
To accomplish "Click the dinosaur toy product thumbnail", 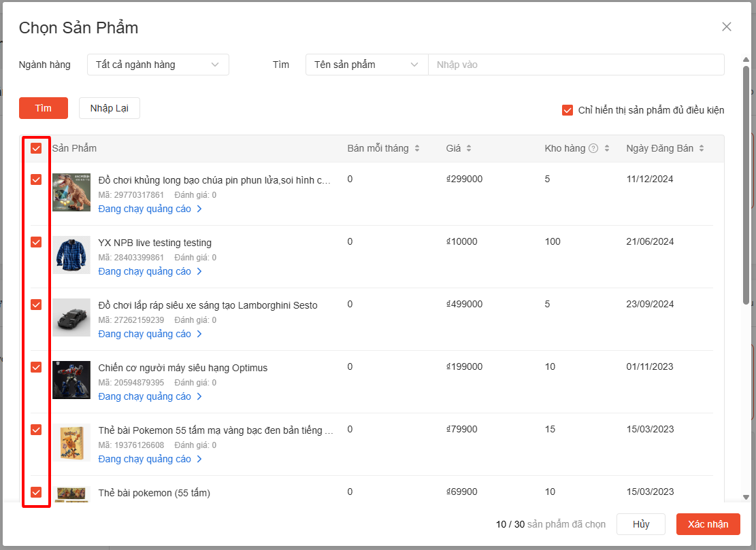I will point(71,192).
